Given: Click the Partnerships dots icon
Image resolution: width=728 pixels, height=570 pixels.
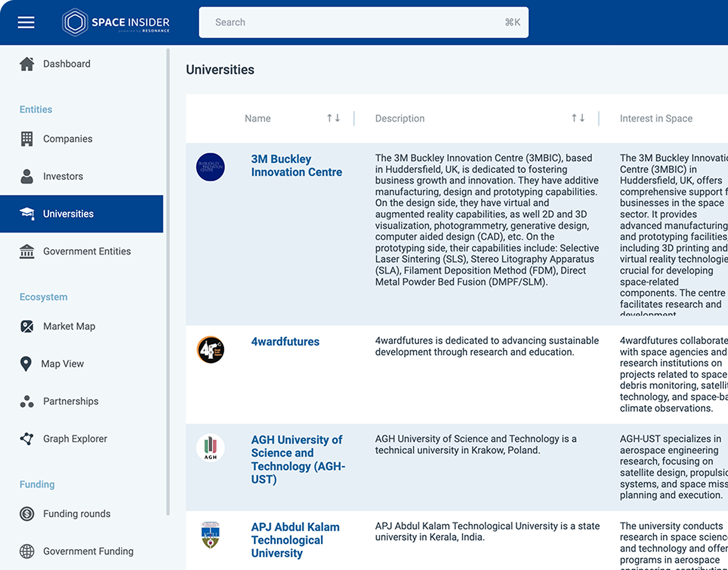Looking at the screenshot, I should pyautogui.click(x=27, y=402).
